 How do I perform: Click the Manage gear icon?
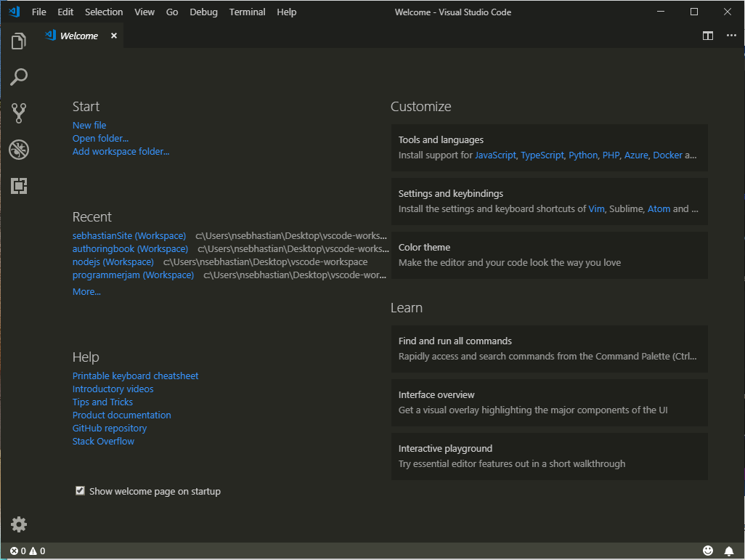[19, 524]
